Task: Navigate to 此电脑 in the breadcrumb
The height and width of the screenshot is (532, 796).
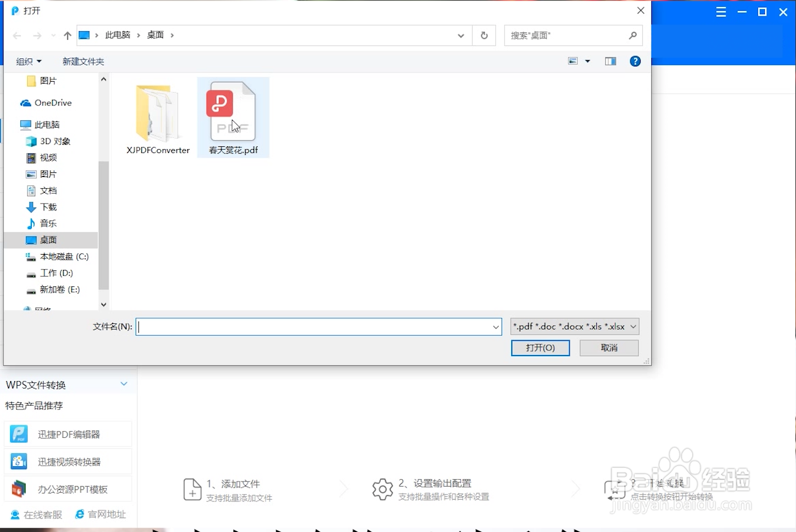Action: pos(118,34)
